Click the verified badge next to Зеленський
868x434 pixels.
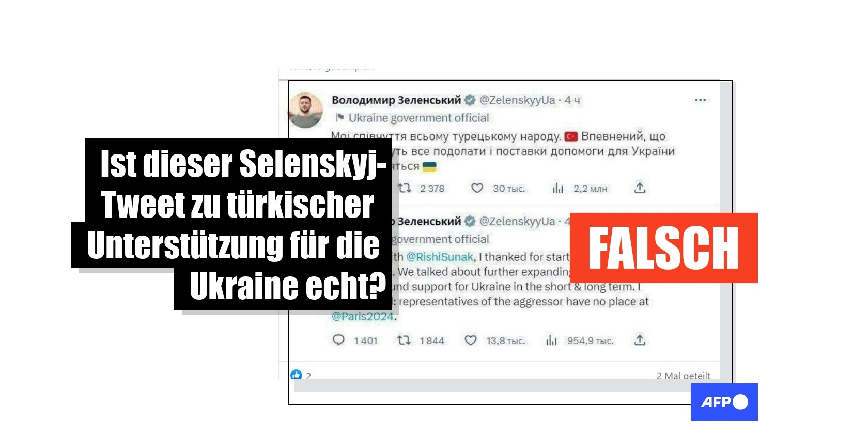pyautogui.click(x=470, y=100)
